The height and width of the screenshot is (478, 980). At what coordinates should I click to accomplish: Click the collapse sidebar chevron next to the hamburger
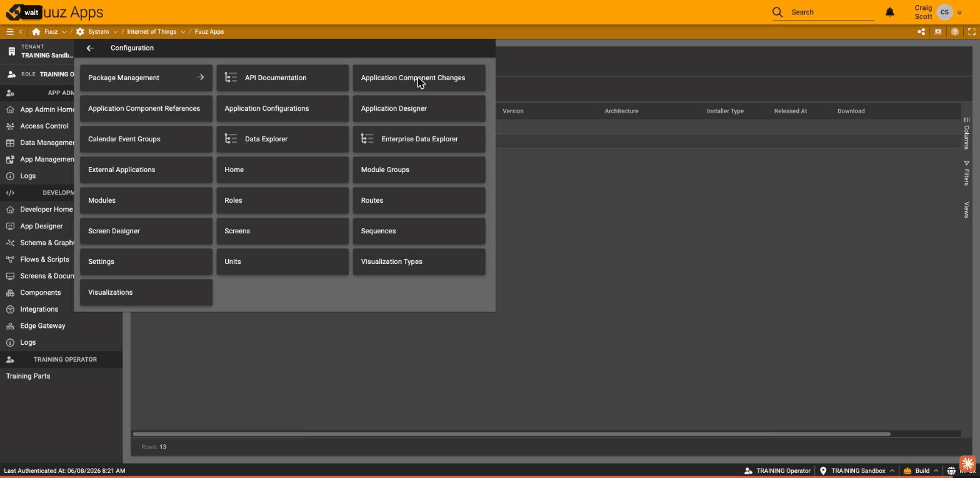click(21, 31)
